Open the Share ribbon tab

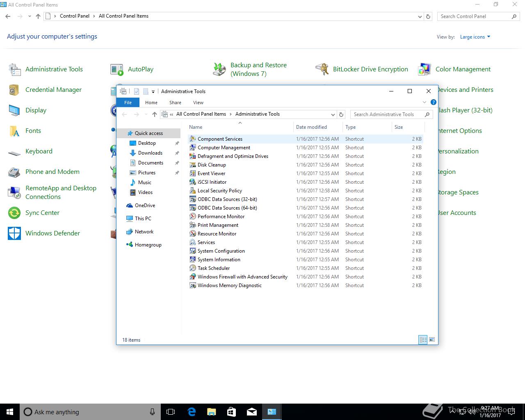175,103
